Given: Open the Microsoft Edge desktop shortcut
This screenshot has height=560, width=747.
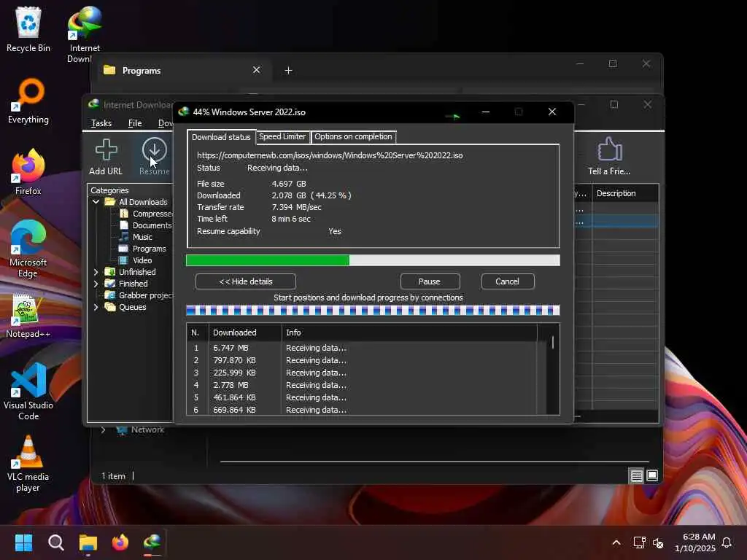Looking at the screenshot, I should tap(28, 249).
